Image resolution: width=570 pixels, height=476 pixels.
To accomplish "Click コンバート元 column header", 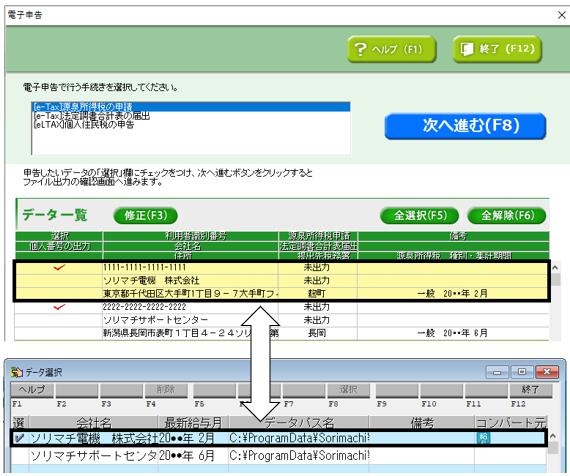I will point(511,423).
